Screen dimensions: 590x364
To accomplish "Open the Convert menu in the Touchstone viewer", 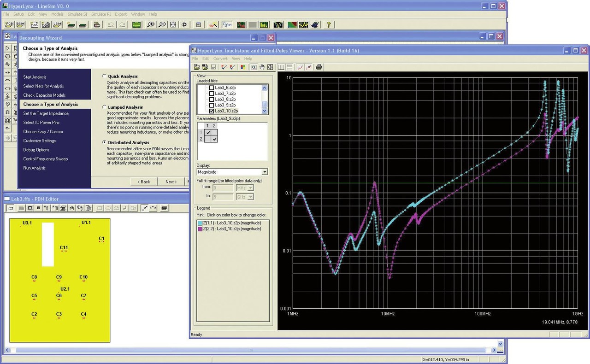I will point(220,59).
